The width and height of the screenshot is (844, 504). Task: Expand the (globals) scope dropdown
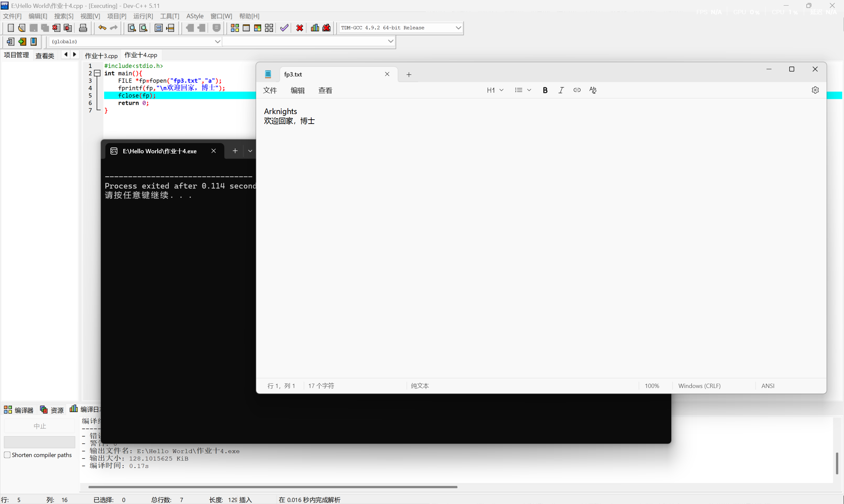point(217,42)
